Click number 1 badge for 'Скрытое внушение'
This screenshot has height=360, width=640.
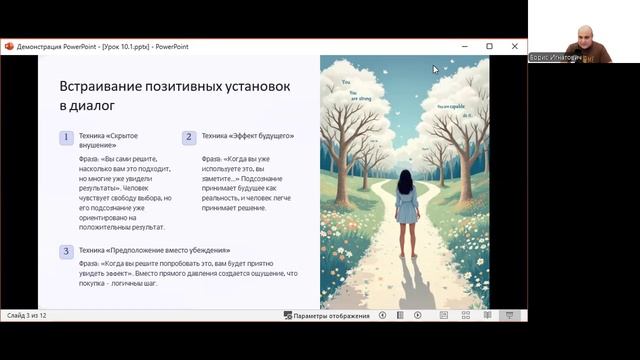pyautogui.click(x=66, y=138)
